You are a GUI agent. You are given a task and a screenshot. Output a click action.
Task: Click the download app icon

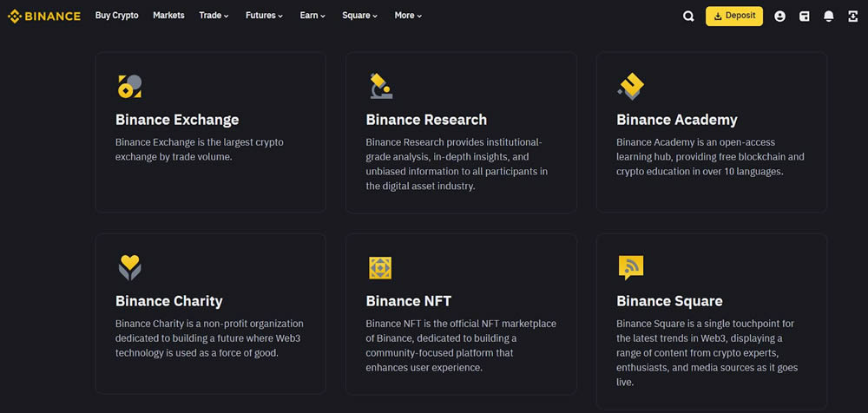click(x=852, y=16)
